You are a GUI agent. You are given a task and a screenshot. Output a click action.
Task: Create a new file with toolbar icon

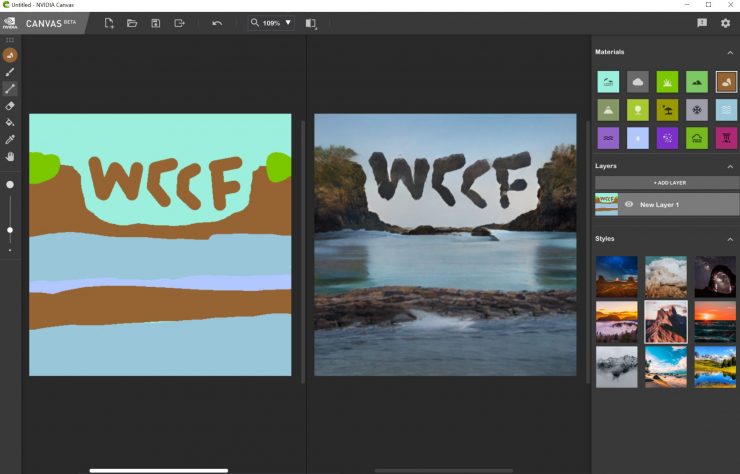pos(109,23)
